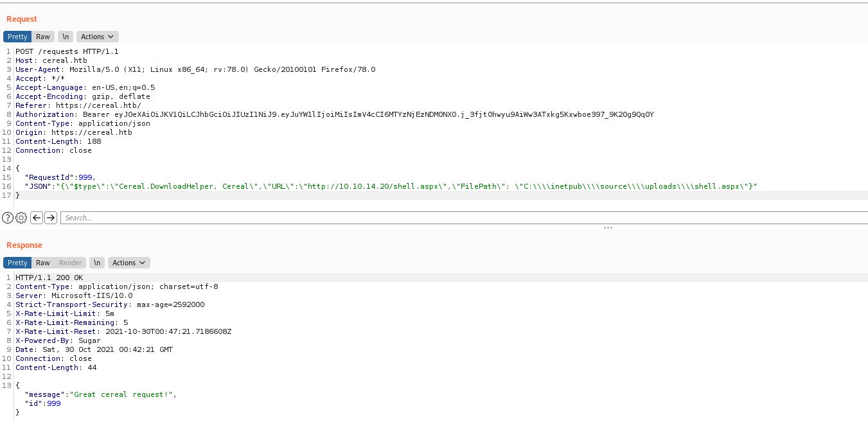Screen dimensions: 868x422
Task: Open Actions dropdown in Response panel
Action: click(129, 263)
